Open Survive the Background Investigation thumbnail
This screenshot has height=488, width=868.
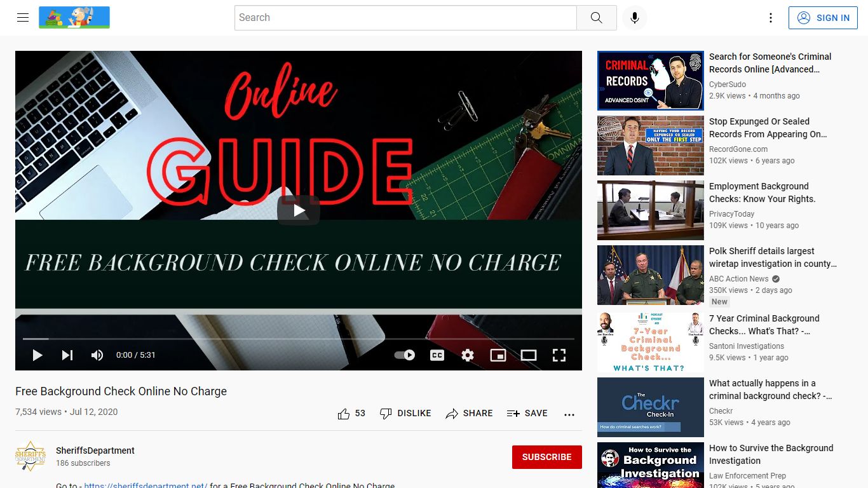(651, 465)
